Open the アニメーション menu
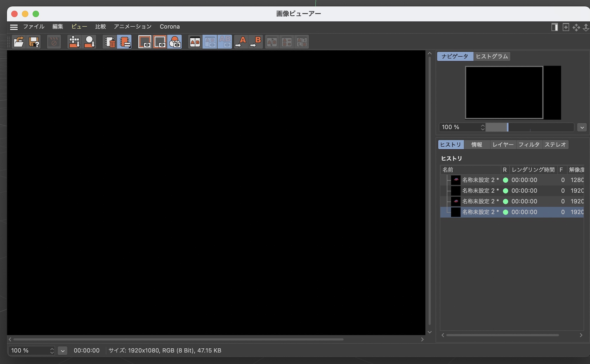The image size is (590, 364). click(132, 27)
